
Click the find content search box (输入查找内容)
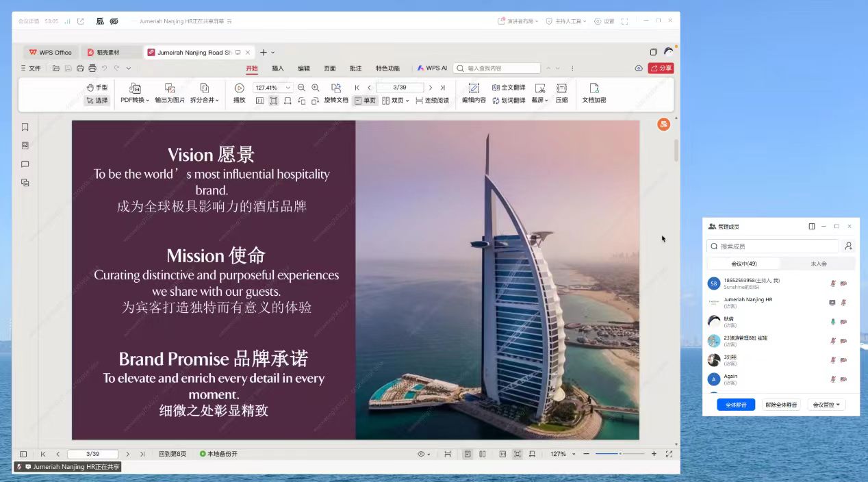point(497,68)
